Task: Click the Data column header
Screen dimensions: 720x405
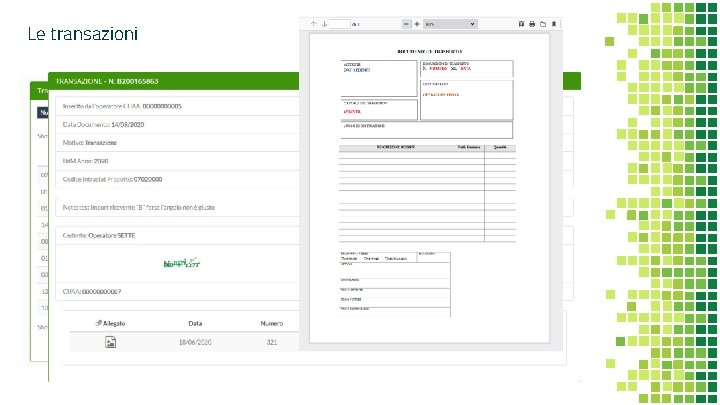Action: 195,323
